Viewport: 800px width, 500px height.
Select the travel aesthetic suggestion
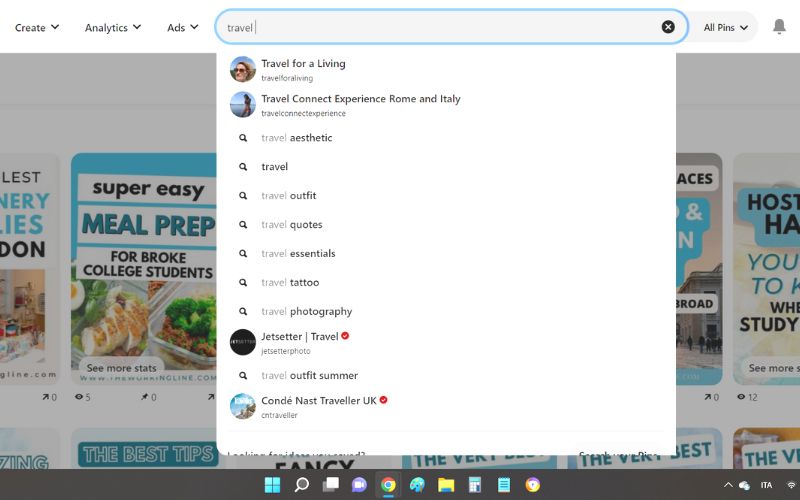pyautogui.click(x=446, y=138)
